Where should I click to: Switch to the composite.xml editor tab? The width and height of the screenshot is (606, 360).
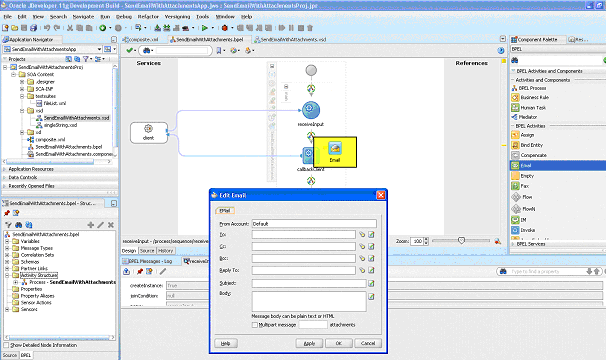141,39
